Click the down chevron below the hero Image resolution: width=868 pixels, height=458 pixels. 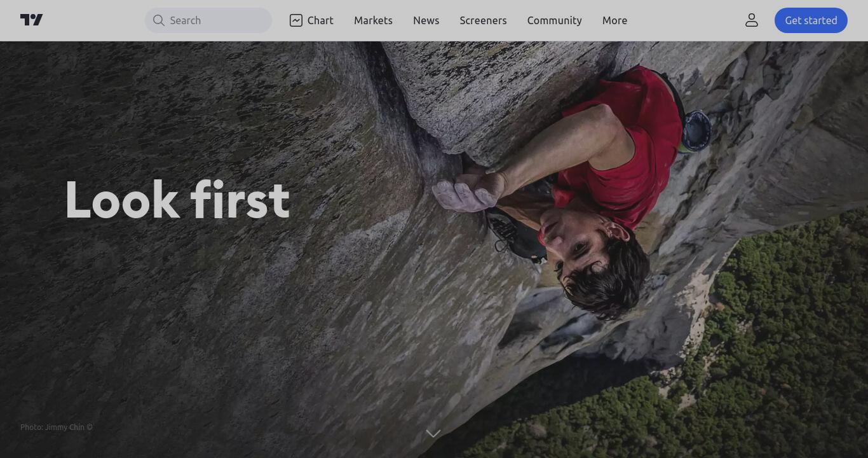433,433
